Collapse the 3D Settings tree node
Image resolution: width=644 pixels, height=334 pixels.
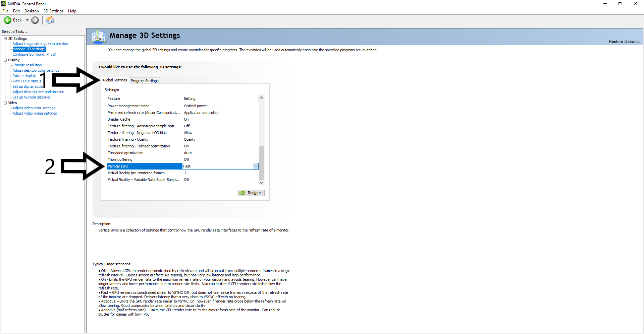coord(5,39)
